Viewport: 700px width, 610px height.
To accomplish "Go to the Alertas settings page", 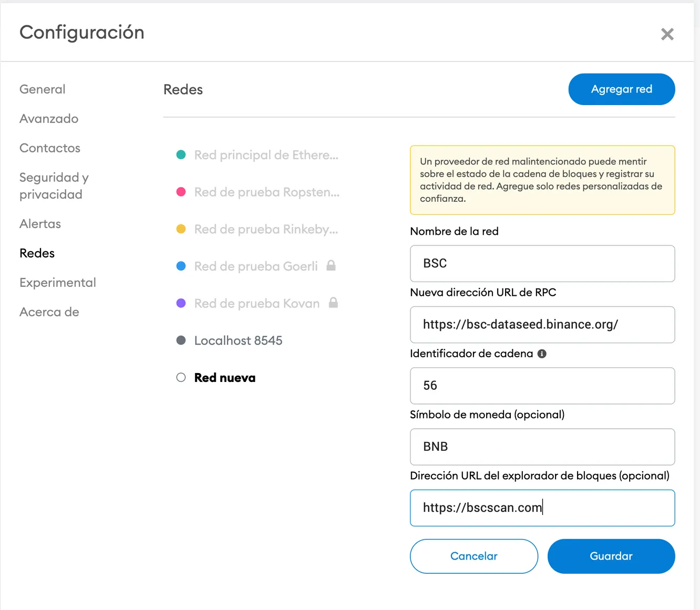I will pyautogui.click(x=40, y=223).
